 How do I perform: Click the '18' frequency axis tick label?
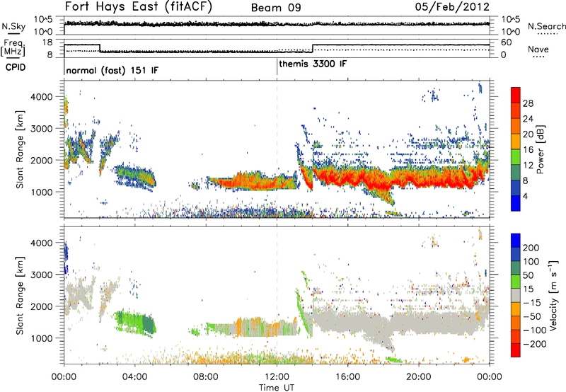[47, 42]
